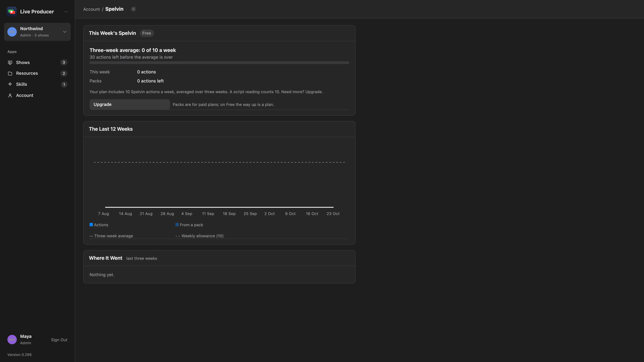This screenshot has width=644, height=362.
Task: Click the Weekly allowance (10) legend entry
Action: pyautogui.click(x=200, y=236)
